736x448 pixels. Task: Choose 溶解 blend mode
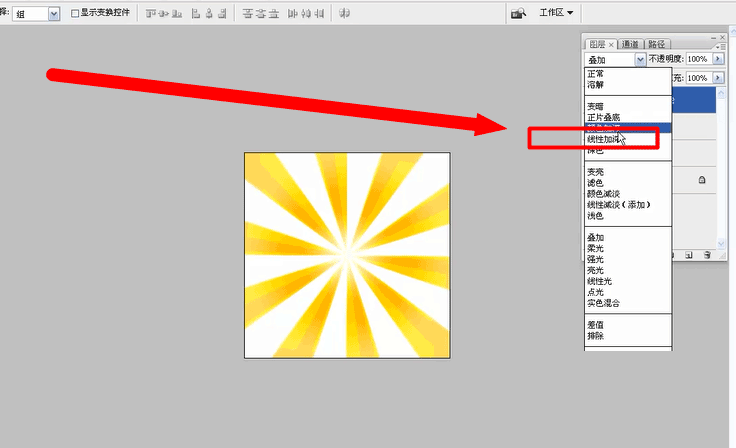click(x=628, y=85)
